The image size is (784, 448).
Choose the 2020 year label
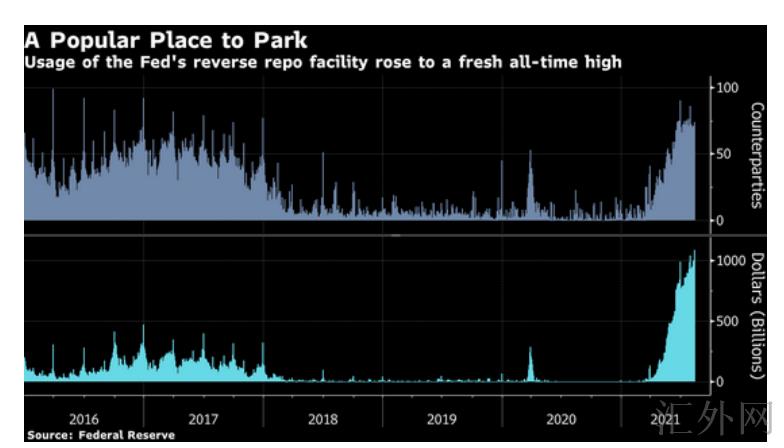[560, 418]
